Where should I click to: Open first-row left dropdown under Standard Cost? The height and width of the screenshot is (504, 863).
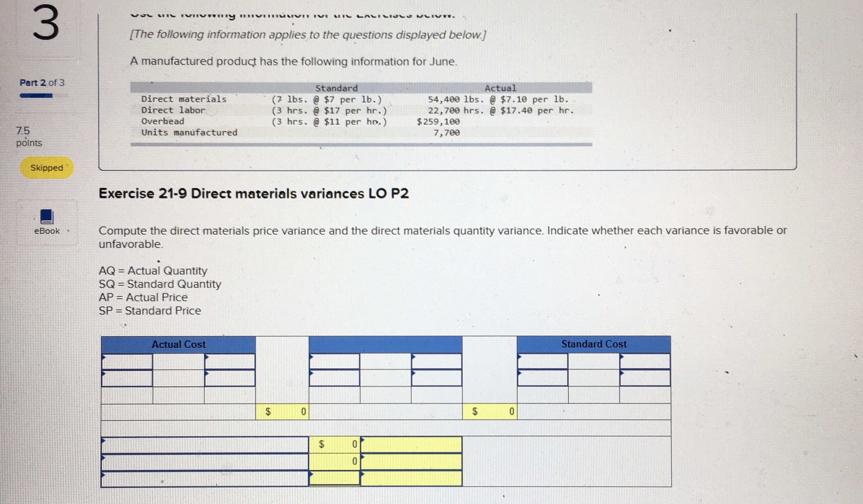[543, 361]
